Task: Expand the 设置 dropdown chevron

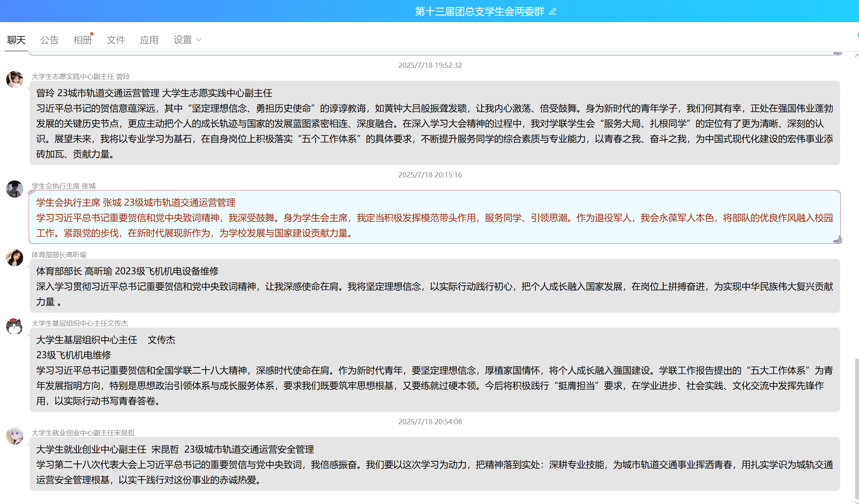Action: coord(199,40)
